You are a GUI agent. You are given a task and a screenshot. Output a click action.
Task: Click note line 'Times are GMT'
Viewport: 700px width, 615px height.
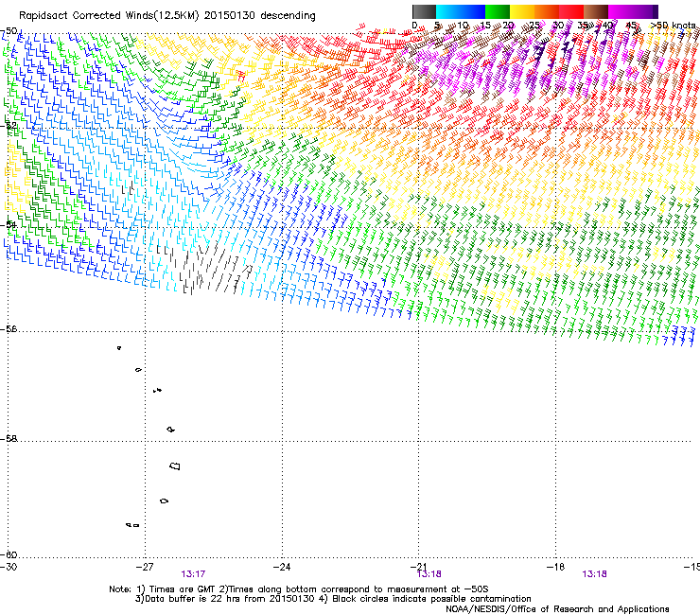click(181, 589)
